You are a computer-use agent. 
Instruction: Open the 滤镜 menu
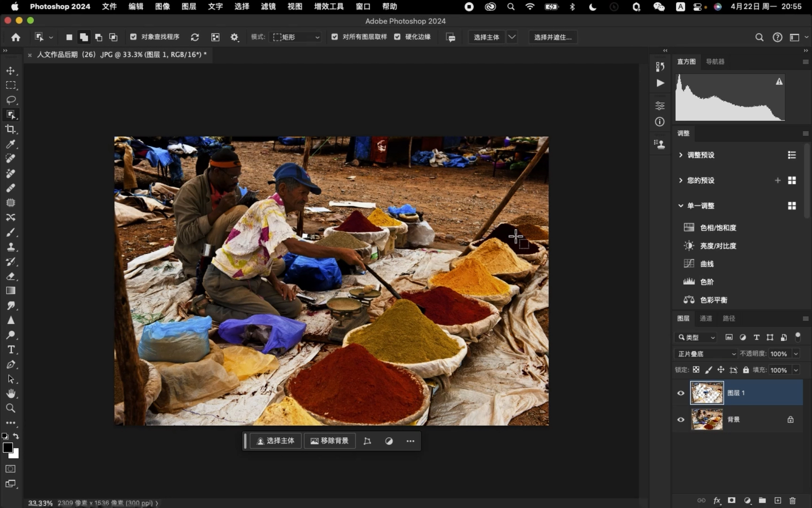268,7
